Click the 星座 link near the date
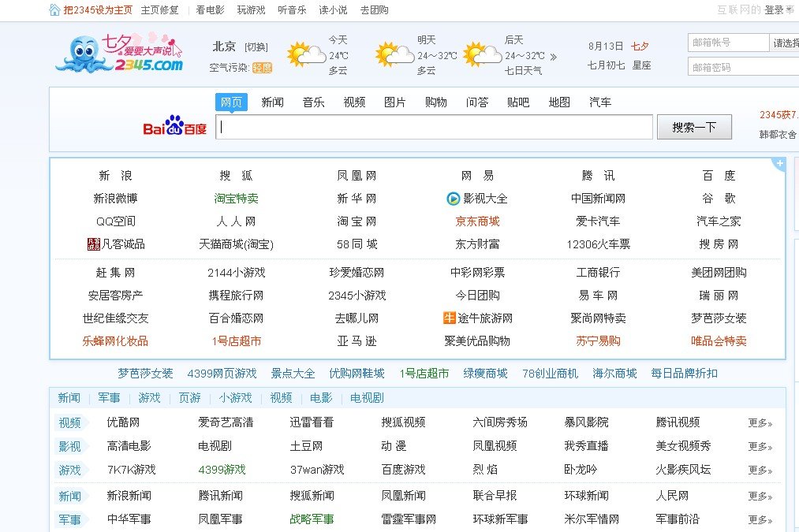 point(641,65)
